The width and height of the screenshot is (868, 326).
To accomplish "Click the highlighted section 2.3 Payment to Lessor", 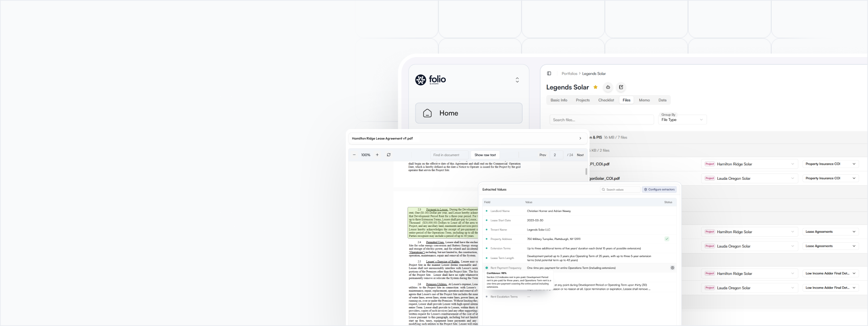I will click(443, 223).
